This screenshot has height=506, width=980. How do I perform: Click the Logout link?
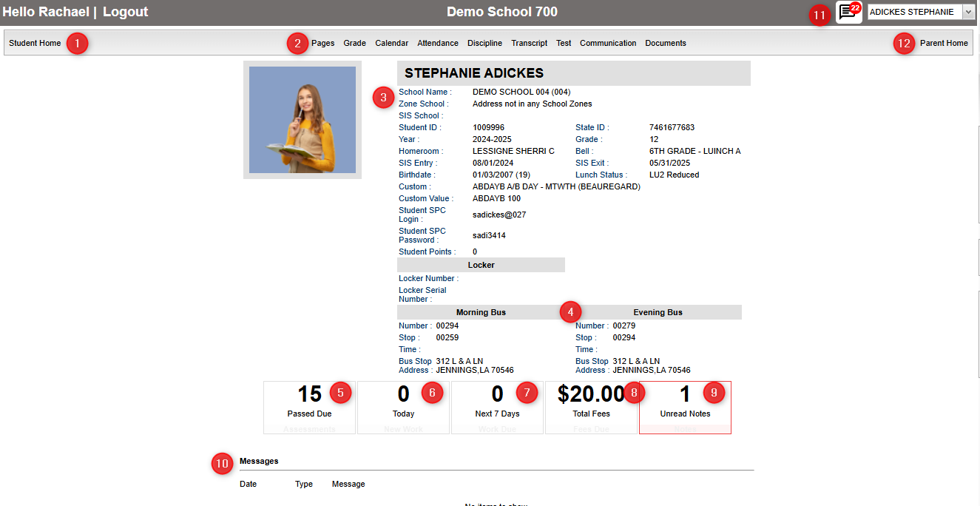point(125,12)
